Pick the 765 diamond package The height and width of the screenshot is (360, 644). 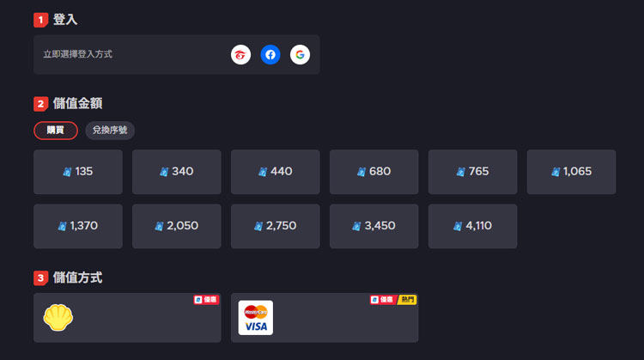click(x=472, y=172)
